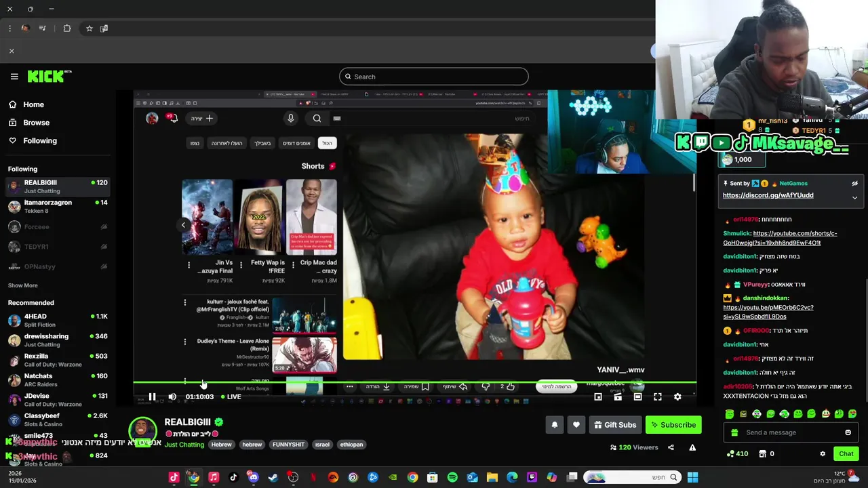Open TikTok from the taskbar
Screen dimensions: 868x488
tap(233, 477)
